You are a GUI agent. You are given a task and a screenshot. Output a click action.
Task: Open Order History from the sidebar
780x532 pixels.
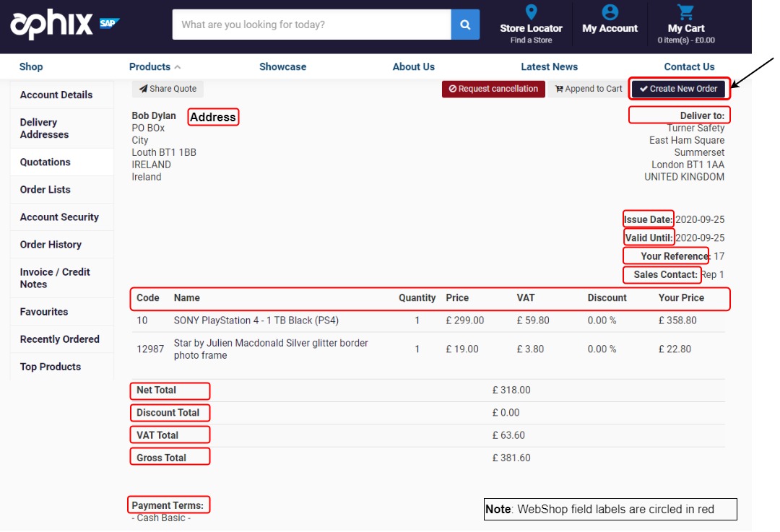click(x=51, y=245)
